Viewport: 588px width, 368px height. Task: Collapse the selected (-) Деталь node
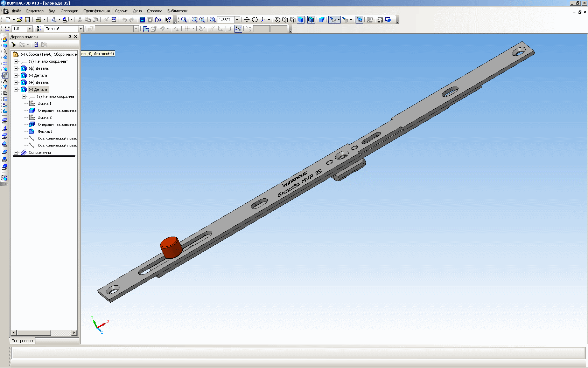(x=16, y=89)
